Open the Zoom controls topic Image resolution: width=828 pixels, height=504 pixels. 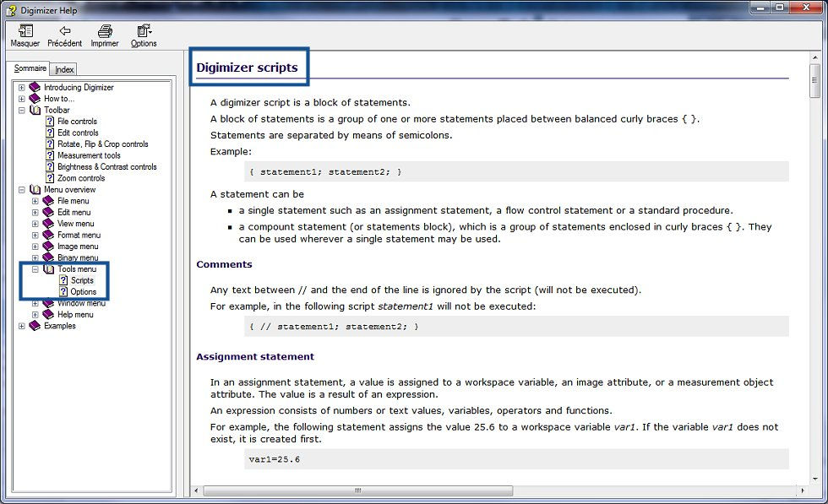(81, 178)
